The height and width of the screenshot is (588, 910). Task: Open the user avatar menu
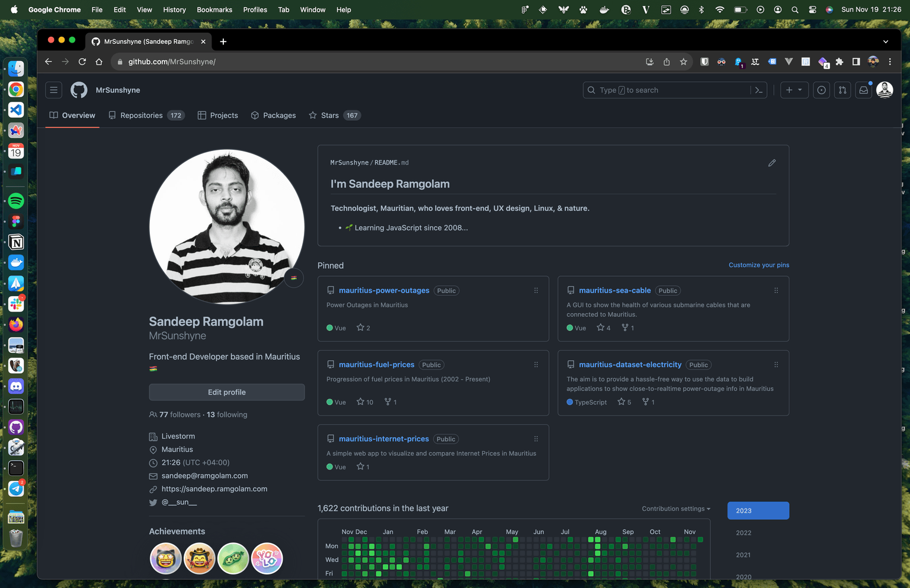[885, 90]
